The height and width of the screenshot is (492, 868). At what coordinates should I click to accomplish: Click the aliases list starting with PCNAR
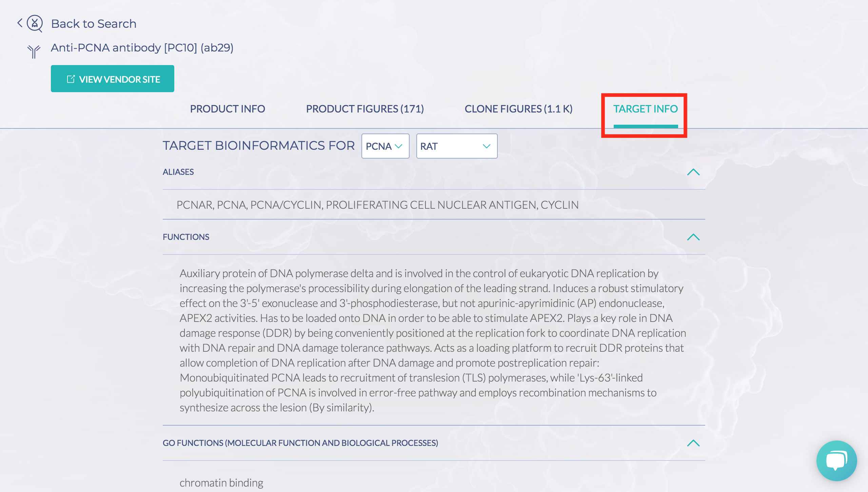[x=377, y=205]
